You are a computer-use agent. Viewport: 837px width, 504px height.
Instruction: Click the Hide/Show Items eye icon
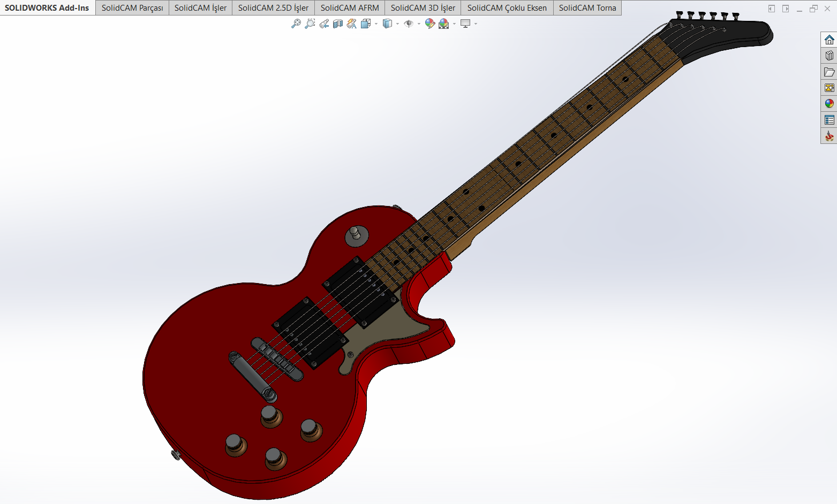tap(409, 24)
